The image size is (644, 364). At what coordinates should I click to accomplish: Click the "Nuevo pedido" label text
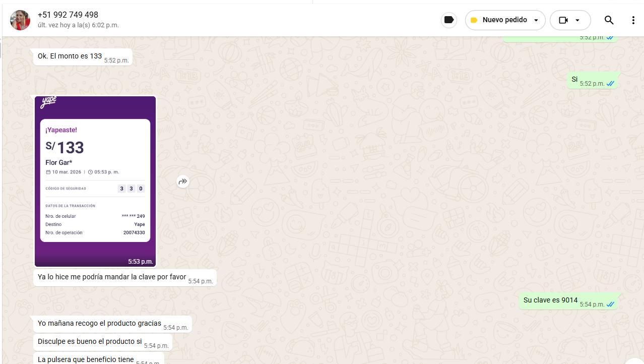[x=504, y=20]
